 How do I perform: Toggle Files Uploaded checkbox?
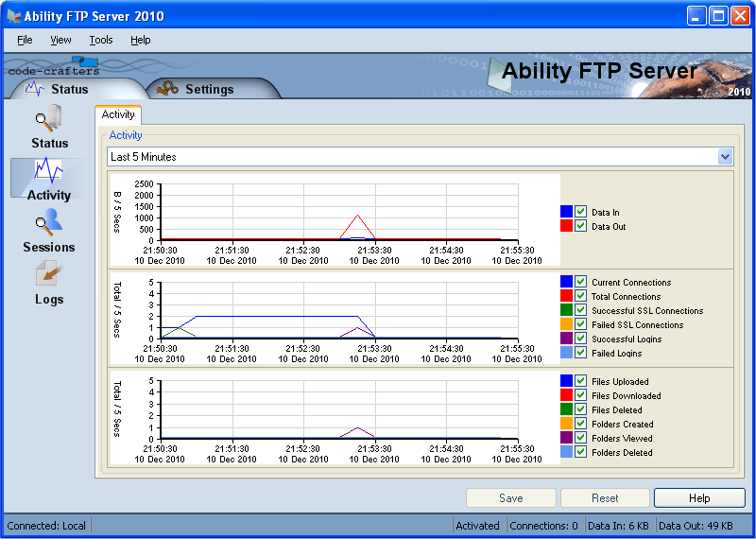[x=580, y=381]
